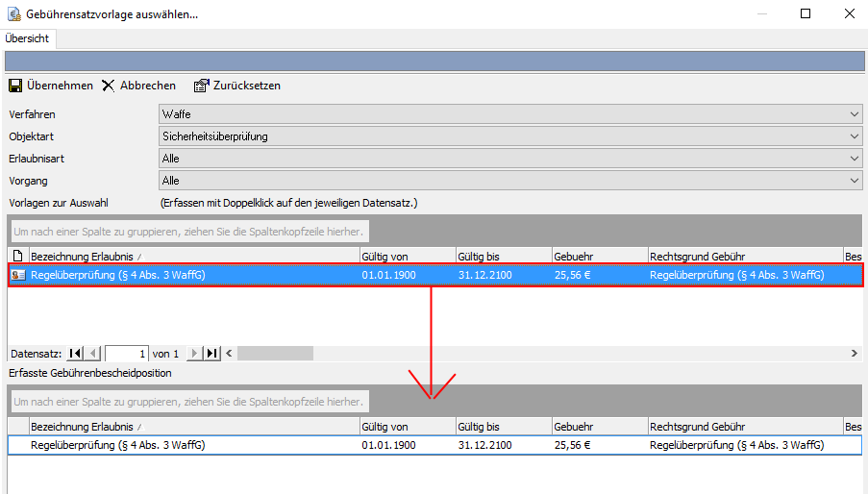The width and height of the screenshot is (868, 494).
Task: Click the window icon in title bar
Action: (13, 13)
